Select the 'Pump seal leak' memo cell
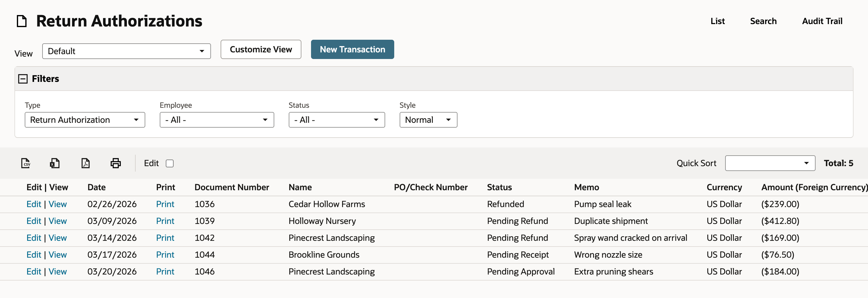This screenshot has height=298, width=868. pos(602,204)
